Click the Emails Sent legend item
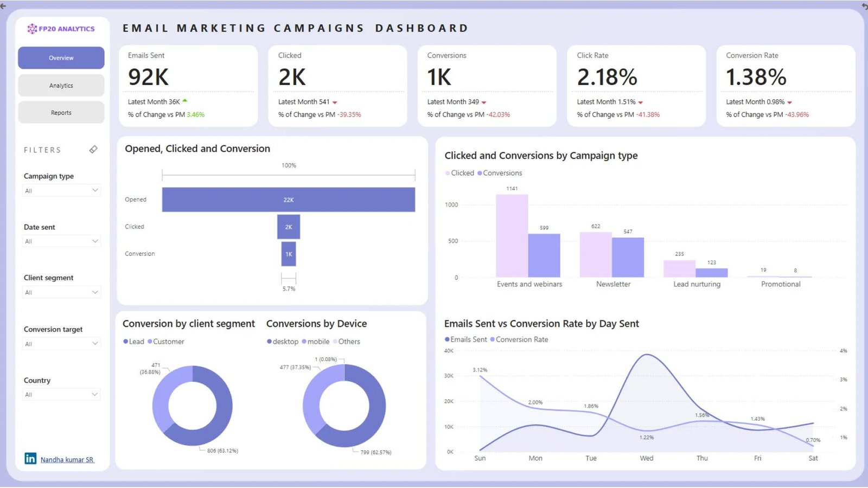The width and height of the screenshot is (868, 488). pos(466,339)
